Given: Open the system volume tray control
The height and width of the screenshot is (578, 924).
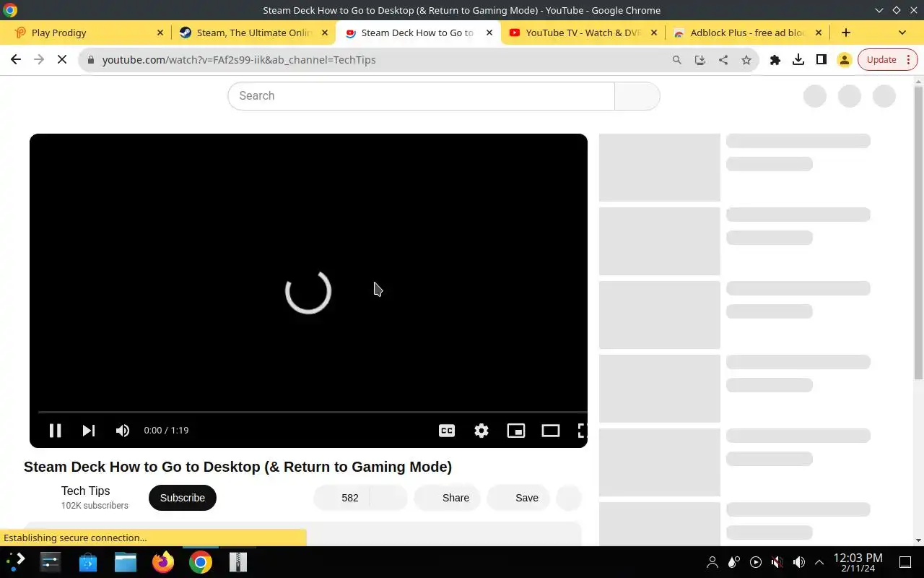Looking at the screenshot, I should tap(799, 562).
